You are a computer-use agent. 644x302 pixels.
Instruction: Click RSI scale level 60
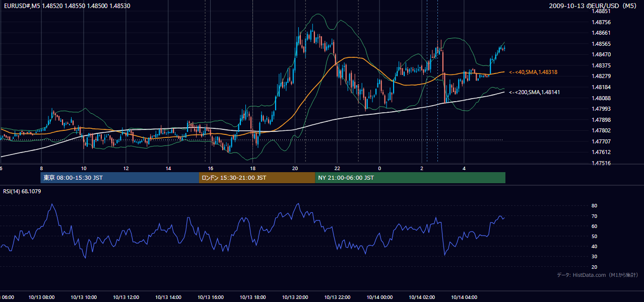[595, 226]
